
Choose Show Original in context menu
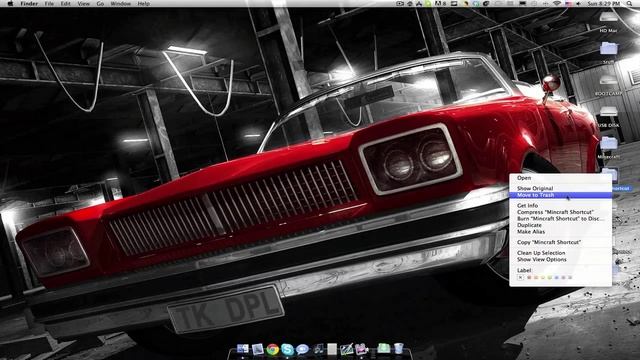560,188
